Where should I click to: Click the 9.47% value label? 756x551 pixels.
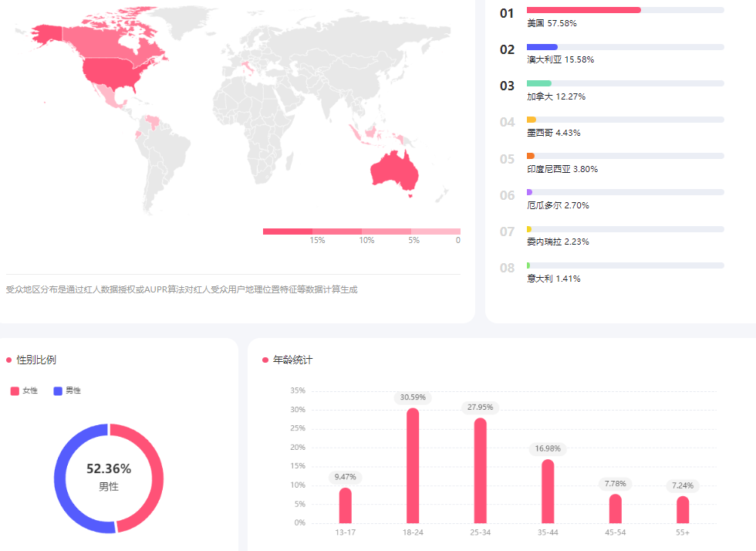click(346, 477)
